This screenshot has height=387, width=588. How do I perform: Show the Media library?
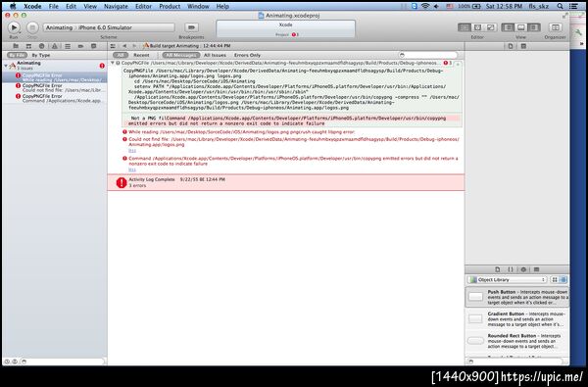pos(537,269)
